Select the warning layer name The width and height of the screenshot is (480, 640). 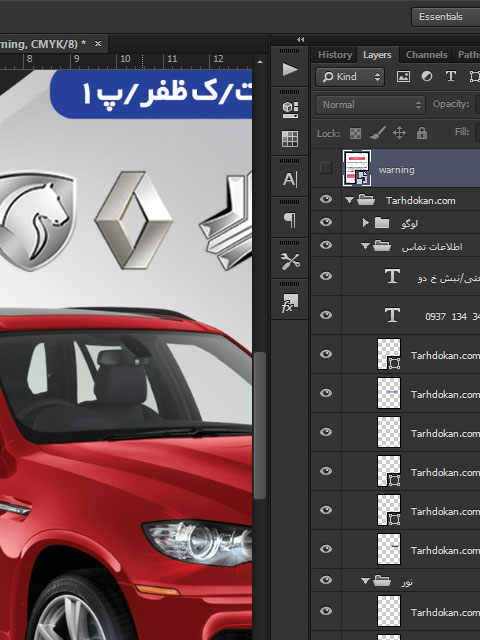coord(396,170)
